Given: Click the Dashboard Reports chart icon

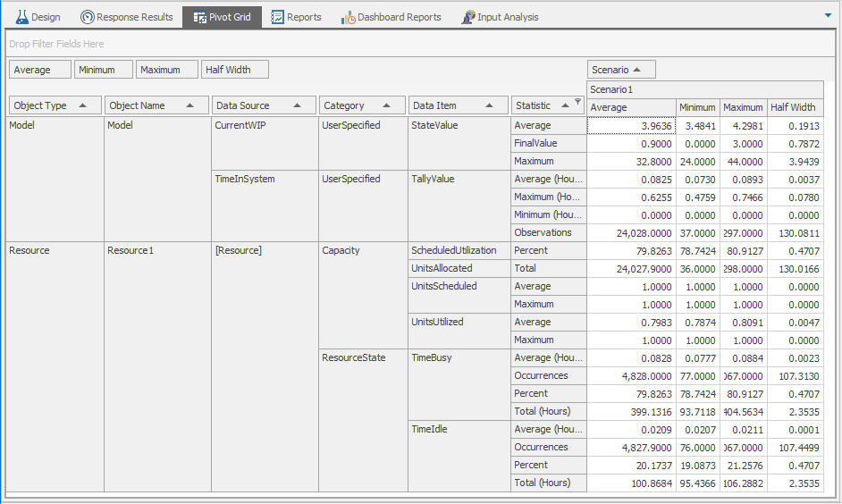Looking at the screenshot, I should point(348,17).
